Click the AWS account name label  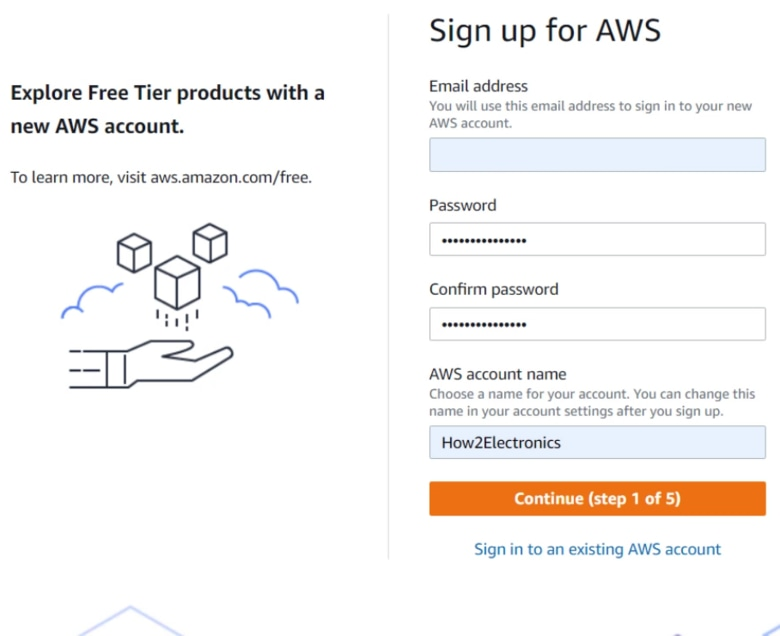point(497,374)
